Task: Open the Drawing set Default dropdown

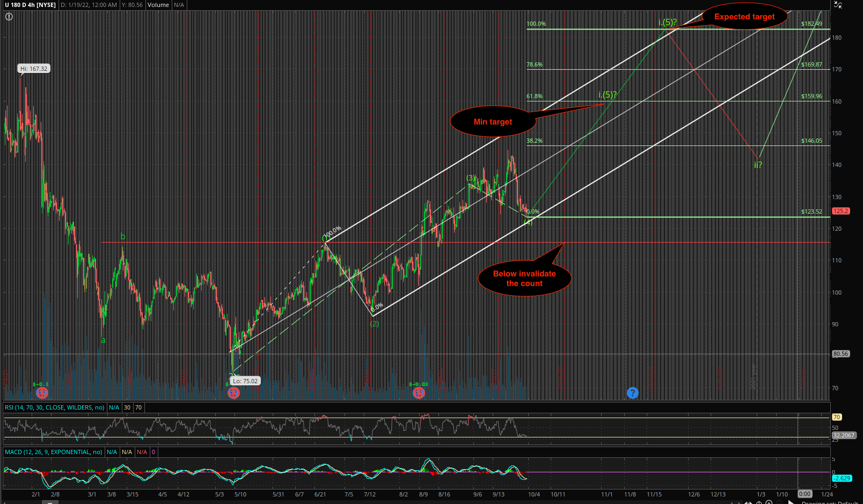Action: [x=830, y=503]
